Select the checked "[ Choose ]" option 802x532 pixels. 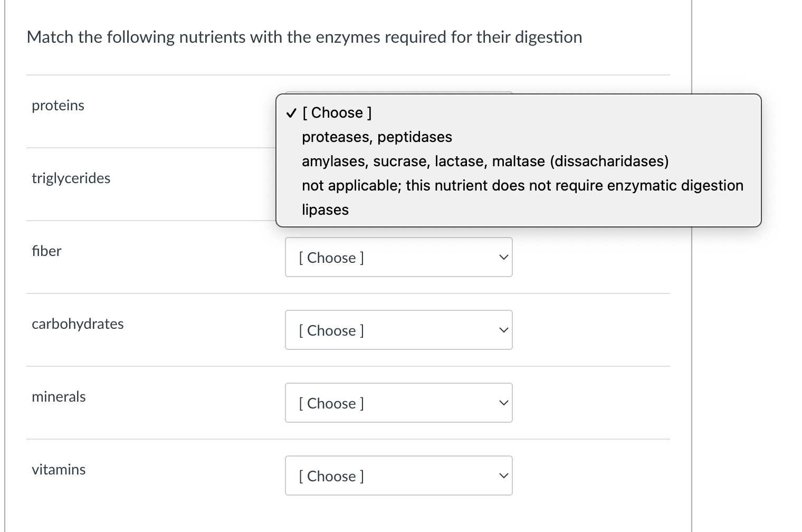coord(337,112)
